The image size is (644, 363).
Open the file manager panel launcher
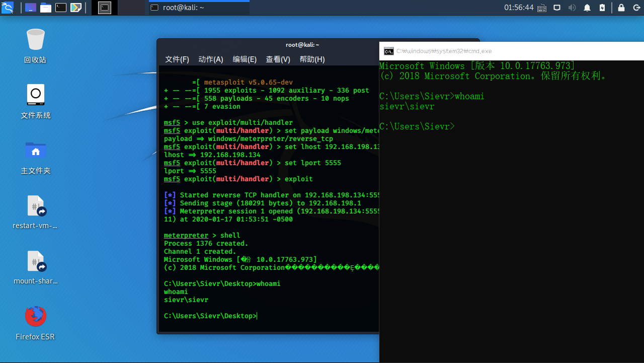point(46,8)
